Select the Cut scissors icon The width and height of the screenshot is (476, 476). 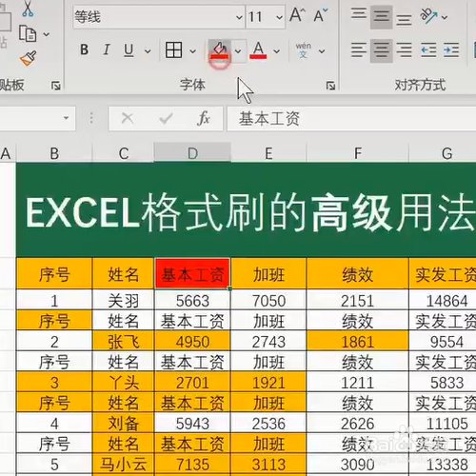[28, 9]
